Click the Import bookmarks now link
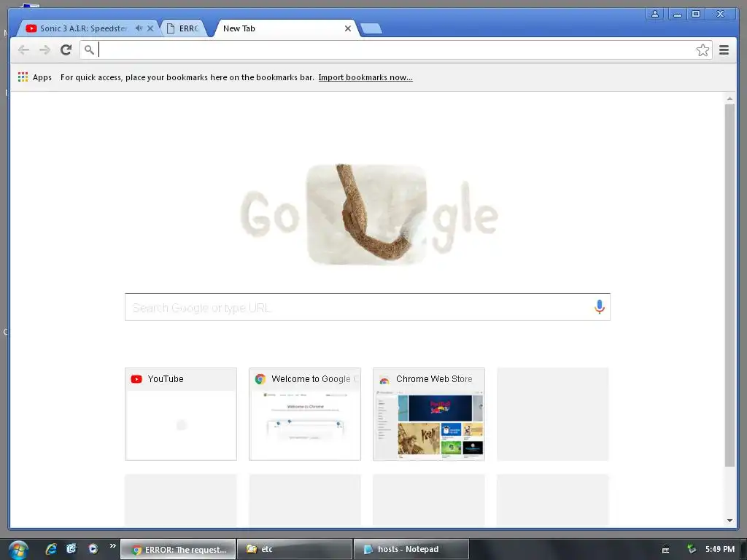Viewport: 747px width, 560px height. tap(365, 77)
